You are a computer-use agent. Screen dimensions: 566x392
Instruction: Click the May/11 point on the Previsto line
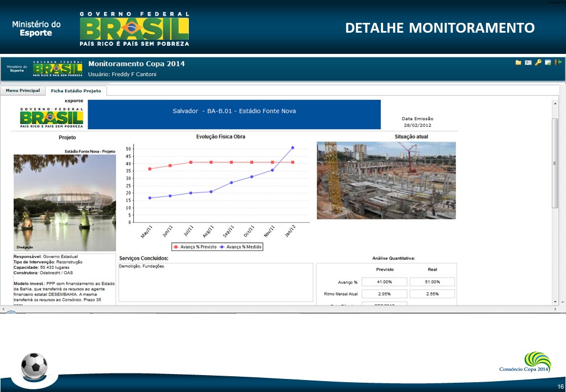coord(150,169)
